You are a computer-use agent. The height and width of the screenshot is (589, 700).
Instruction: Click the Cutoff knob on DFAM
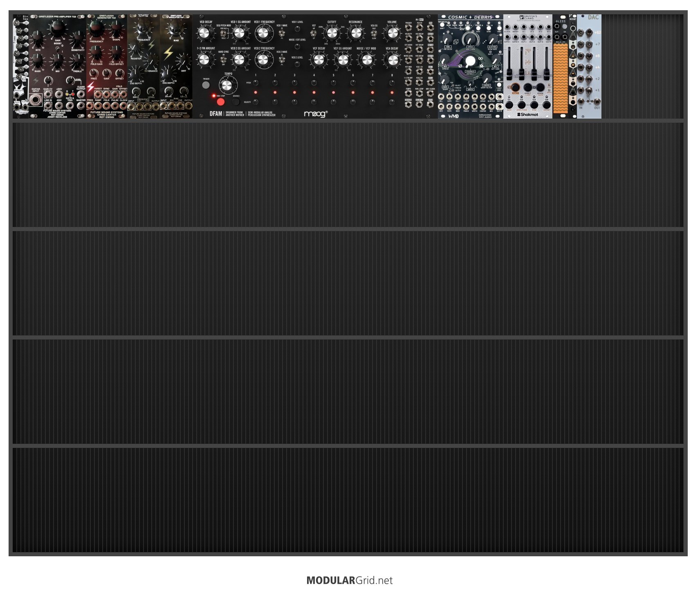click(x=332, y=34)
